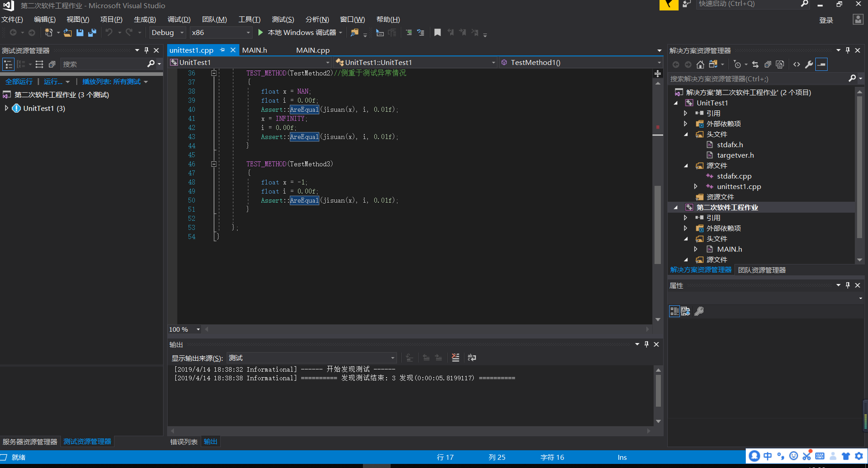The width and height of the screenshot is (868, 468).
Task: Open the 文件(F) menu
Action: (12, 20)
